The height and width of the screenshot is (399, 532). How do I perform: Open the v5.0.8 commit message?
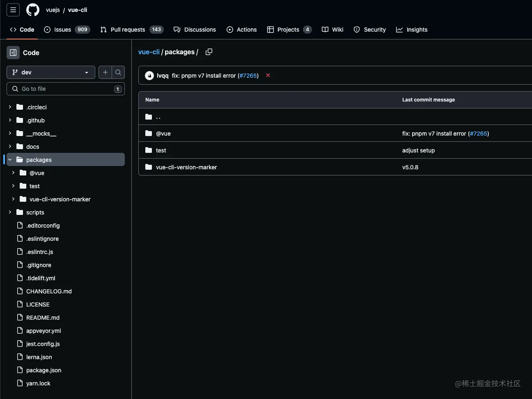click(410, 167)
